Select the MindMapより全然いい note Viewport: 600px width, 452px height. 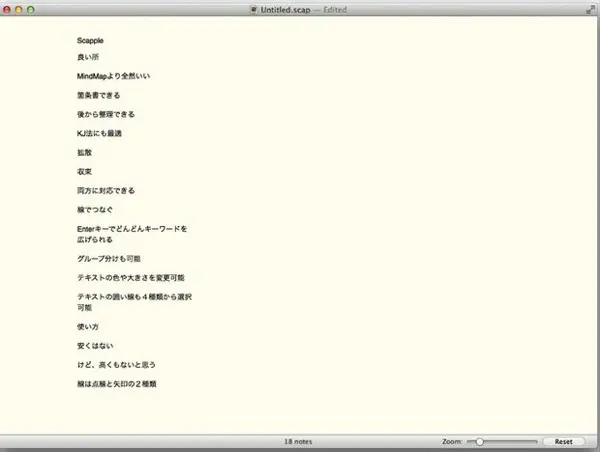pyautogui.click(x=113, y=76)
